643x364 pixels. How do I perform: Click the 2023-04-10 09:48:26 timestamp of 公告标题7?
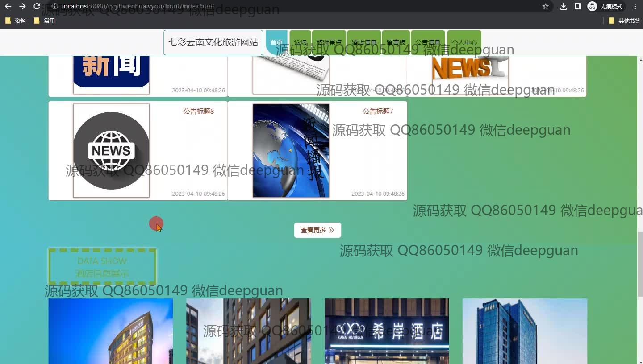[x=378, y=194]
